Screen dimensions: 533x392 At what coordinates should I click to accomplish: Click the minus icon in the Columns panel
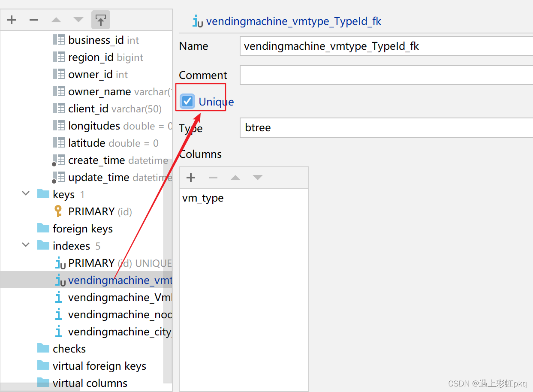213,177
